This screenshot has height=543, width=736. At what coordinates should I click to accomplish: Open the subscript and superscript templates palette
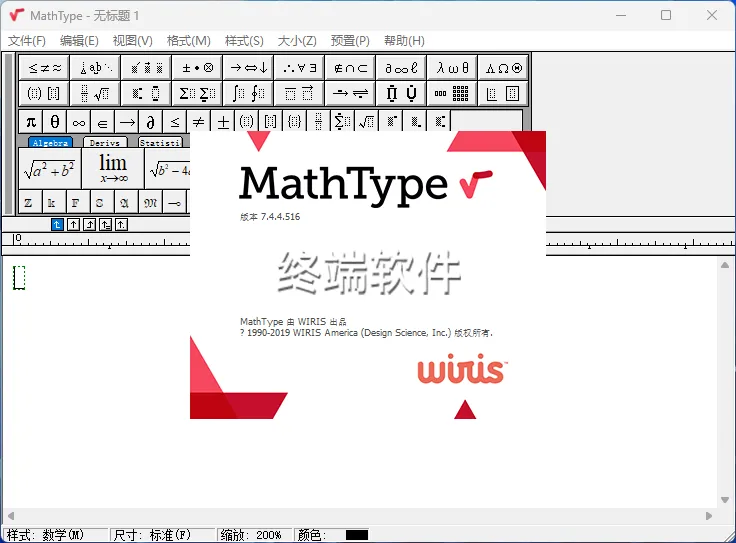click(x=146, y=93)
